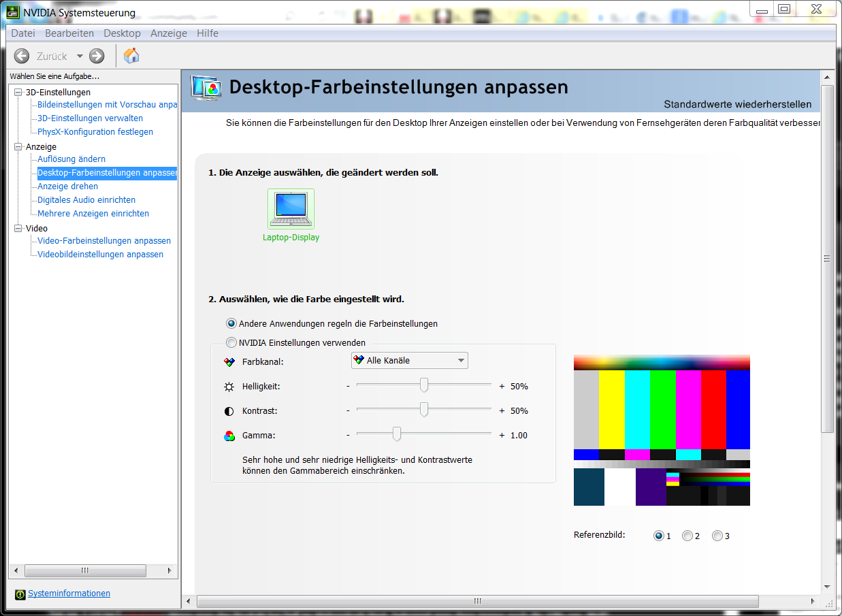This screenshot has width=842, height=616.
Task: Click the main panel vertical scrollbar thumb
Action: coord(827,259)
